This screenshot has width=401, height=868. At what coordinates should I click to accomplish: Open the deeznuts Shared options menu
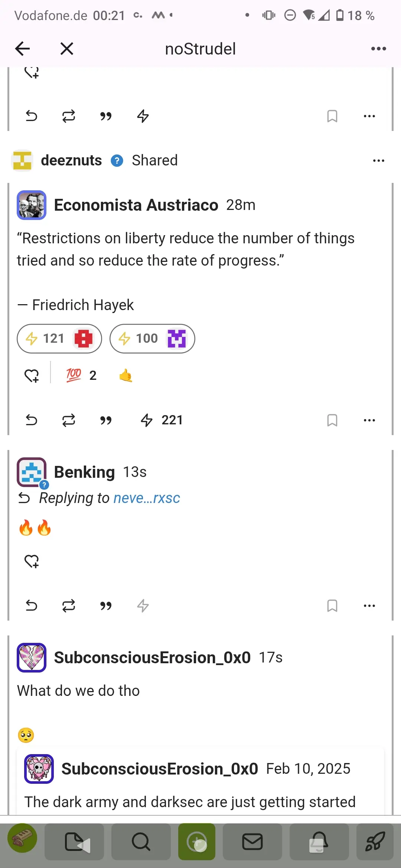click(379, 161)
